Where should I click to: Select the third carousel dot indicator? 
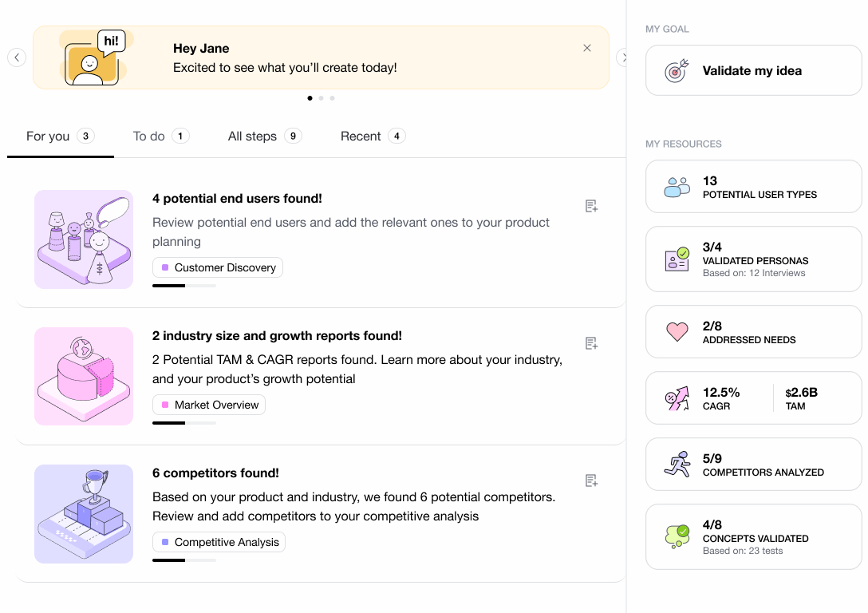[332, 98]
